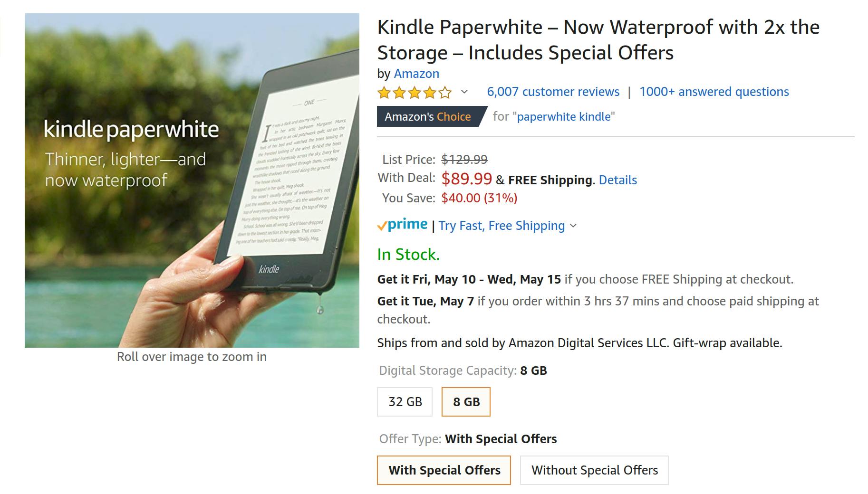Click the Amazon's Choice badge

point(428,117)
